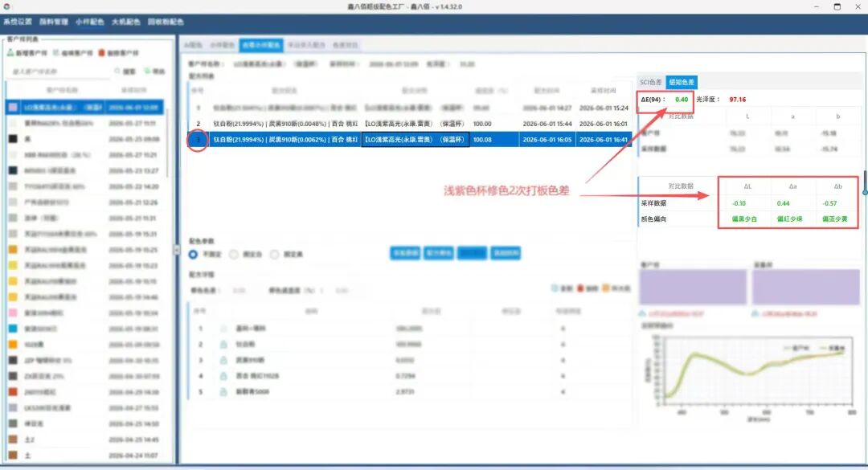
Task: Click the red delete icon above formula details
Action: coord(580,288)
